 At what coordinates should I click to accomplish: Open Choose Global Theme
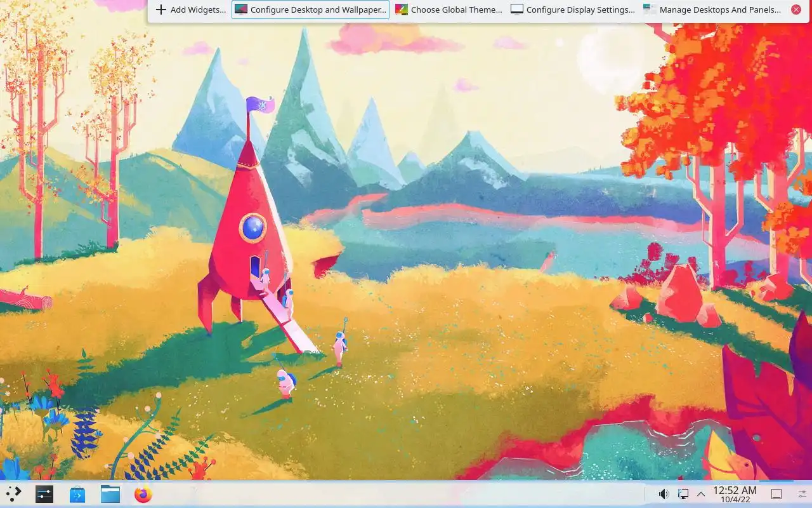click(449, 10)
